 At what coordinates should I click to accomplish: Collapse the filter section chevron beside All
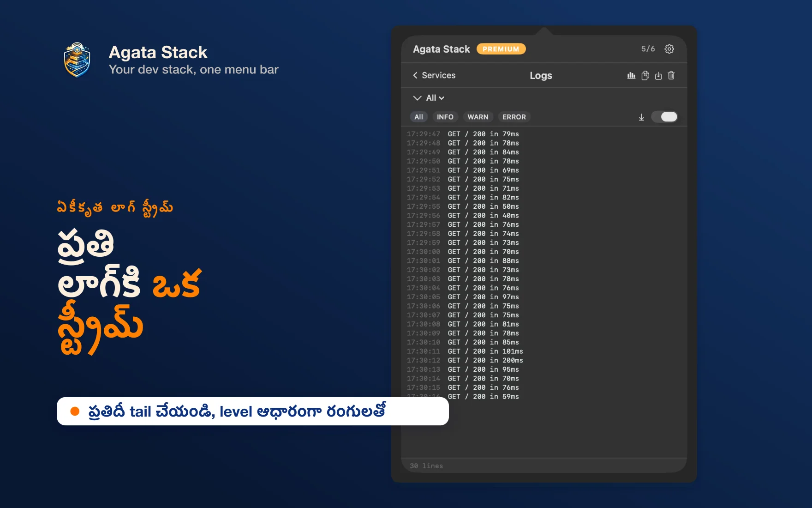[417, 98]
